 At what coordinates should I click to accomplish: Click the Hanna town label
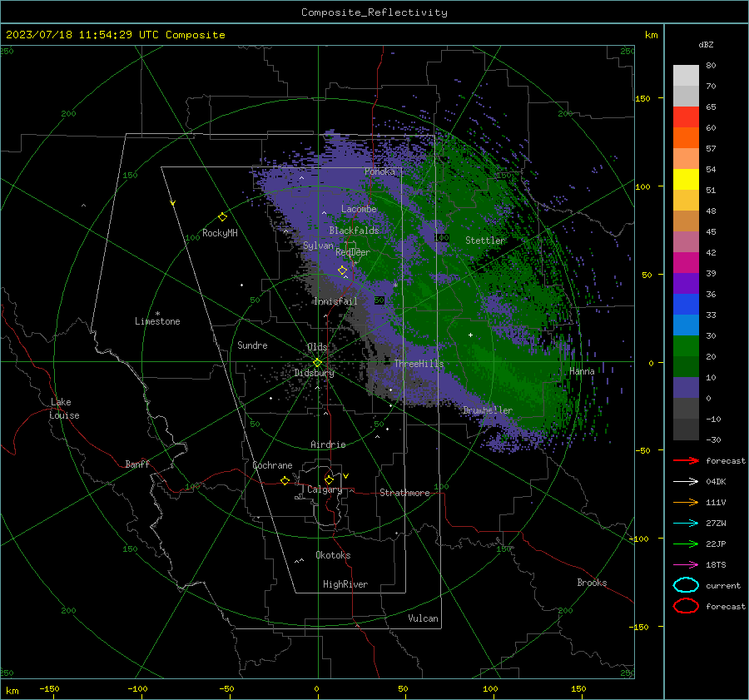(x=582, y=371)
